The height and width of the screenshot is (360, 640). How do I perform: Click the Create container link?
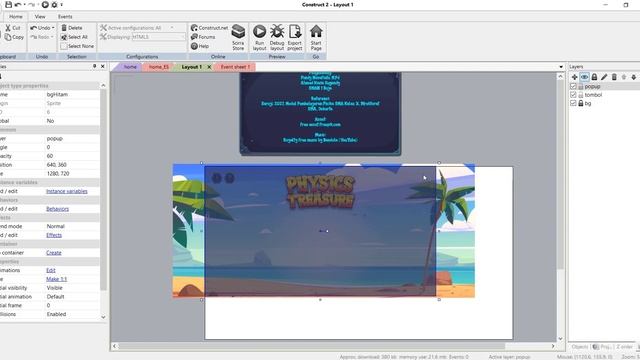[53, 253]
